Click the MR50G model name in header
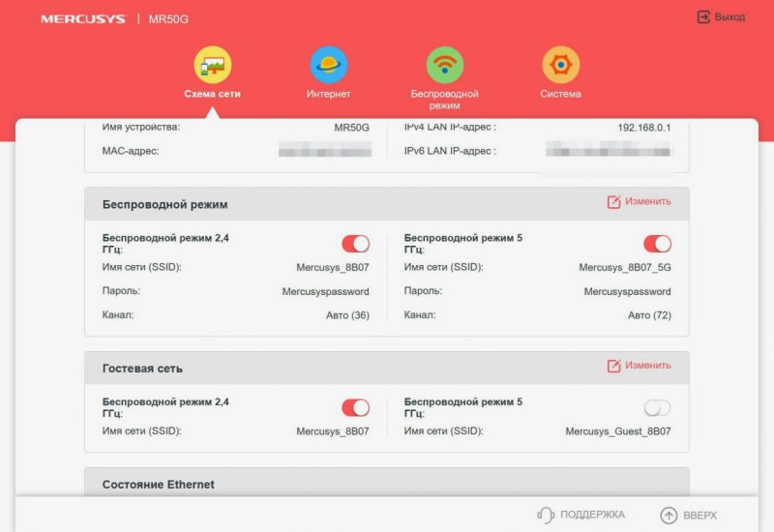This screenshot has height=532, width=774. pos(168,19)
